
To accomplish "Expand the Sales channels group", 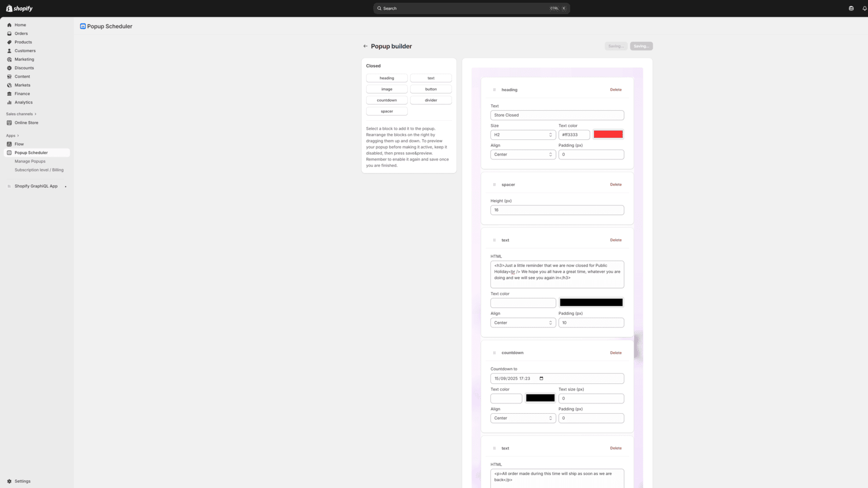I will click(x=21, y=114).
